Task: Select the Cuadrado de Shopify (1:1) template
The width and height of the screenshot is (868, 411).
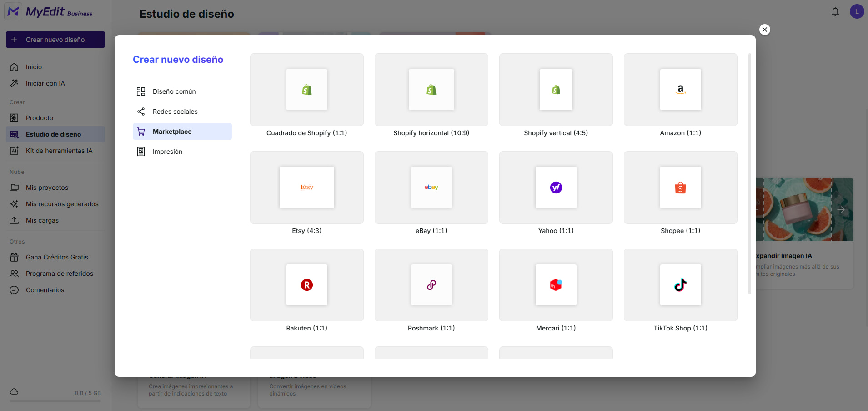Action: click(x=307, y=90)
